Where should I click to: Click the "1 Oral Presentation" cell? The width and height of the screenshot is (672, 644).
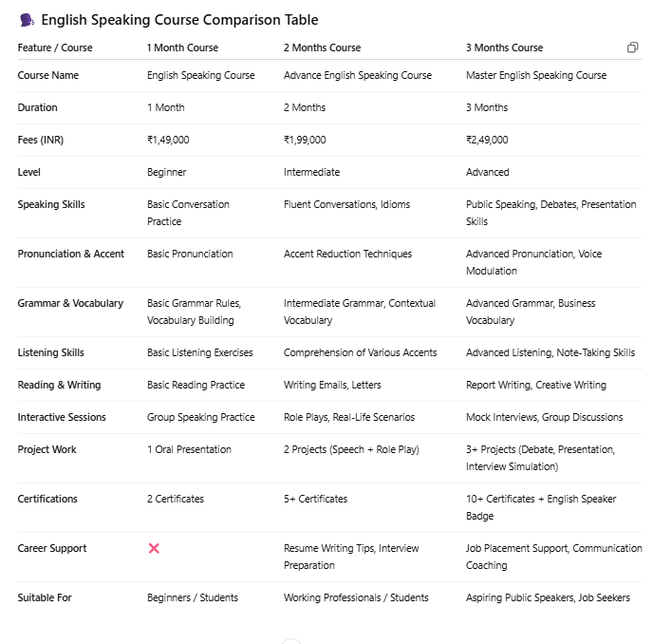click(x=189, y=449)
